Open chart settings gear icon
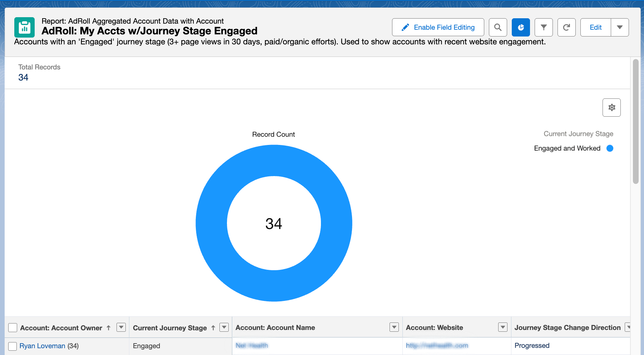This screenshot has height=355, width=644. coord(611,107)
